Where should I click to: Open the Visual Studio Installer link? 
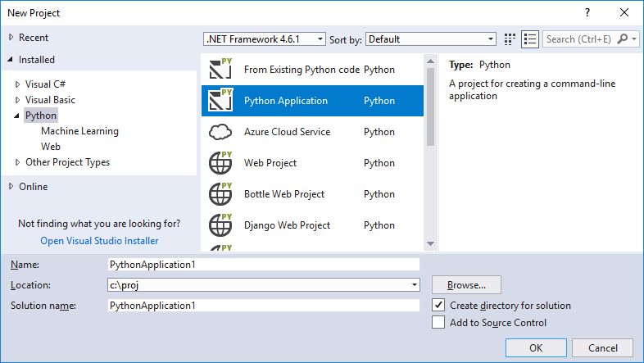coord(99,241)
